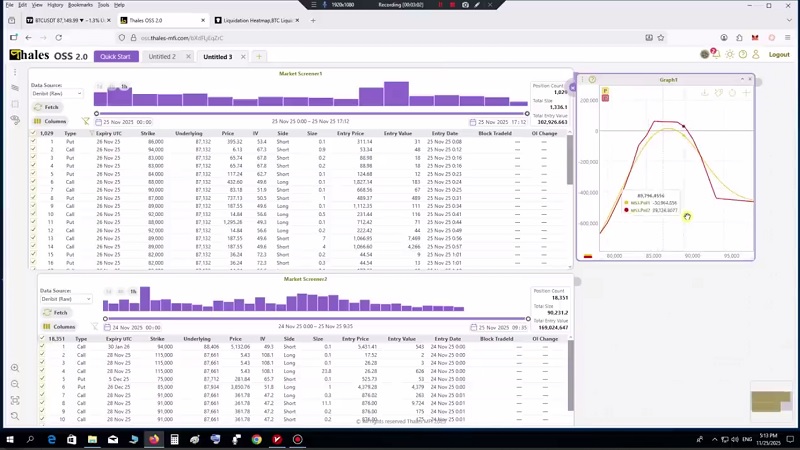Open Data Source dropdown in Market Screener2
This screenshot has width=800, height=450.
tap(66, 299)
